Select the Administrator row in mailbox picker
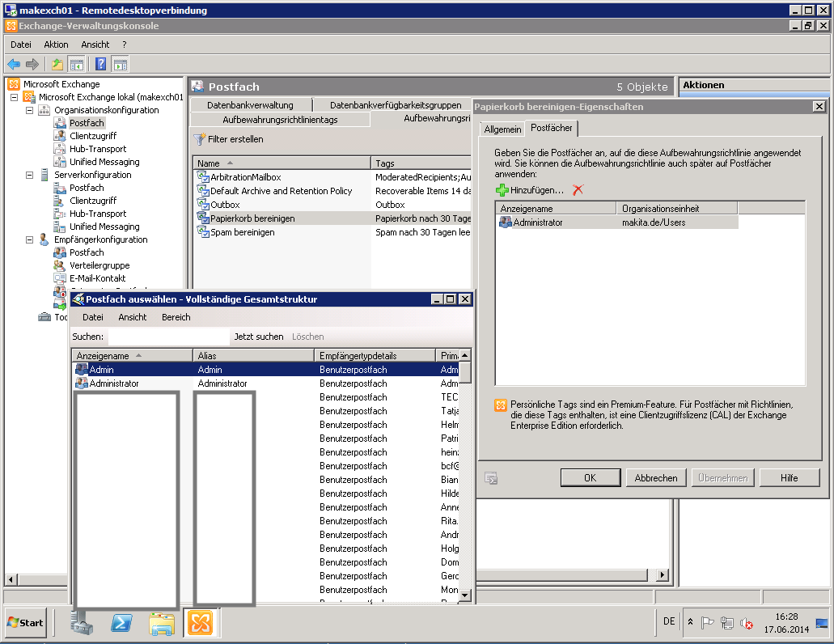The height and width of the screenshot is (644, 834). click(x=265, y=383)
